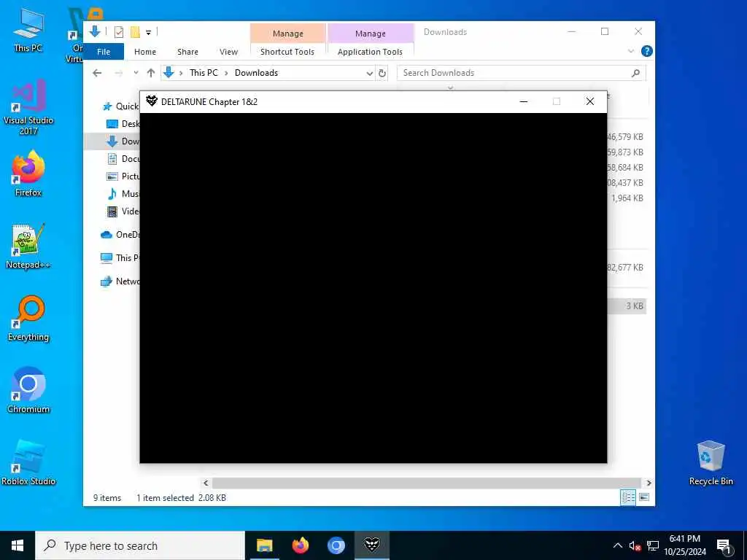
Task: Open the Home ribbon tab
Action: 145,52
